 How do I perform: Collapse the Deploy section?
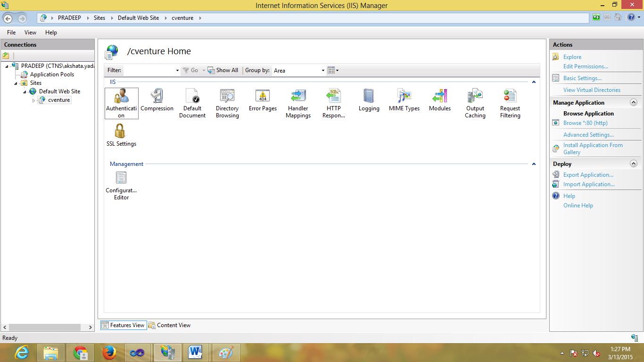[634, 164]
